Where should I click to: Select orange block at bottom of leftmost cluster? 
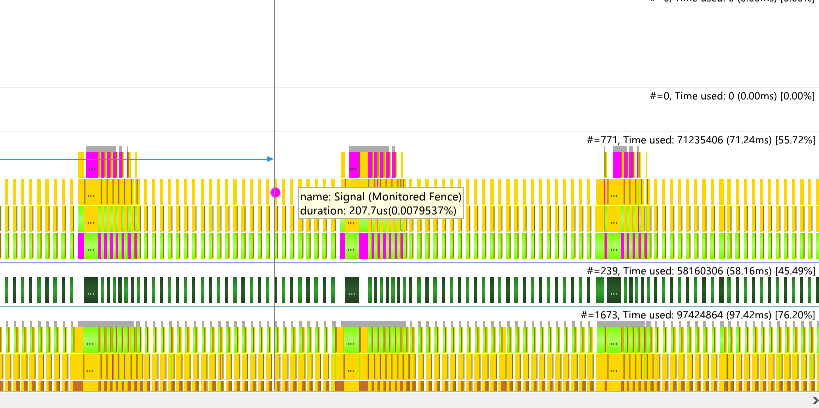coord(78,386)
